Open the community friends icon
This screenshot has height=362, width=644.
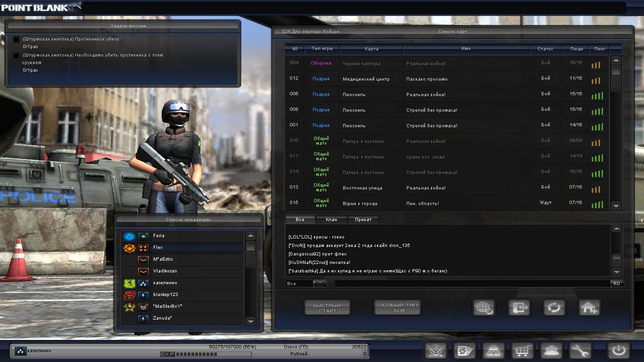[x=551, y=351]
